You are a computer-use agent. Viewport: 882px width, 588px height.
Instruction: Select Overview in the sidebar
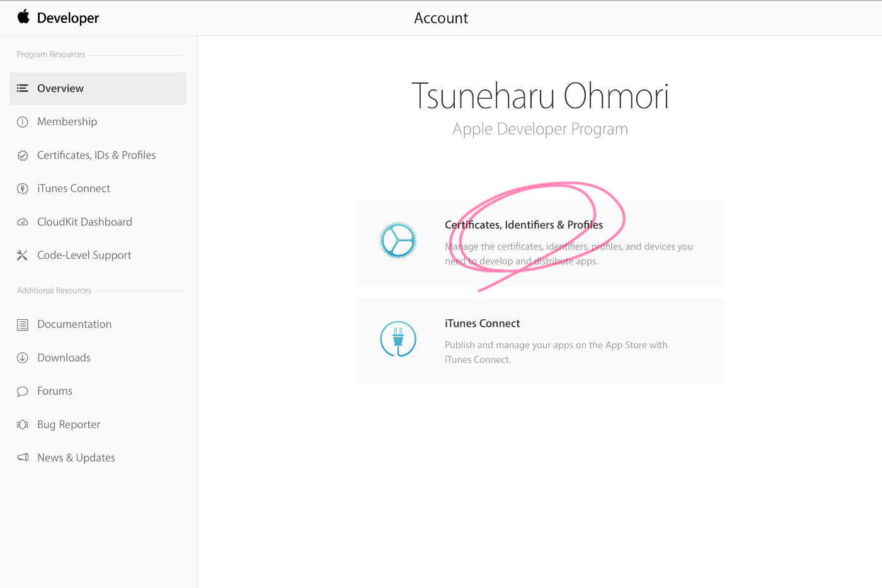coord(98,88)
